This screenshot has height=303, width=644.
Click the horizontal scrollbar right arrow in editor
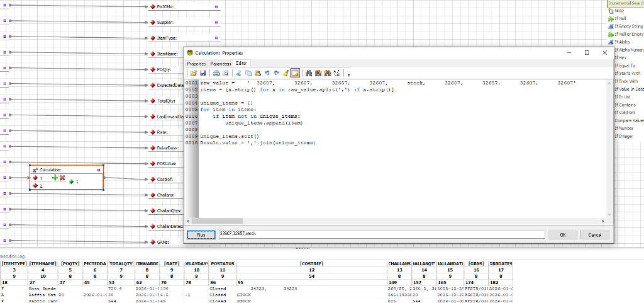click(602, 220)
